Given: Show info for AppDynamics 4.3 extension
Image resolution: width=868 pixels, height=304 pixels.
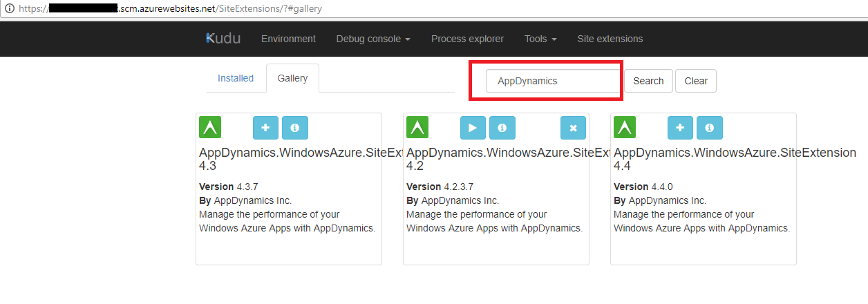Looking at the screenshot, I should [x=295, y=128].
